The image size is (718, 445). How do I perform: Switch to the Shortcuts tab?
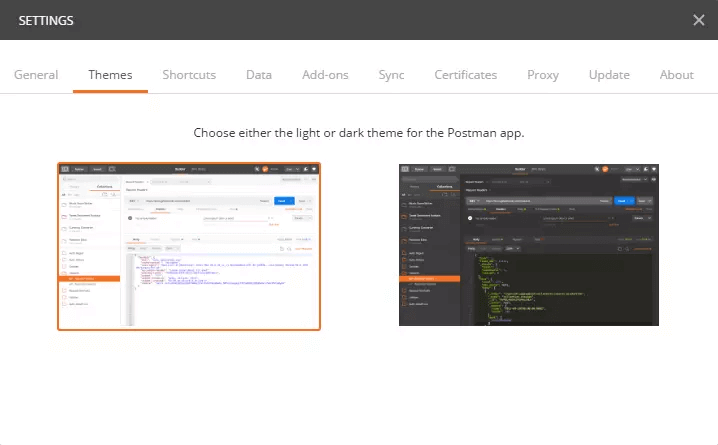[x=189, y=75]
